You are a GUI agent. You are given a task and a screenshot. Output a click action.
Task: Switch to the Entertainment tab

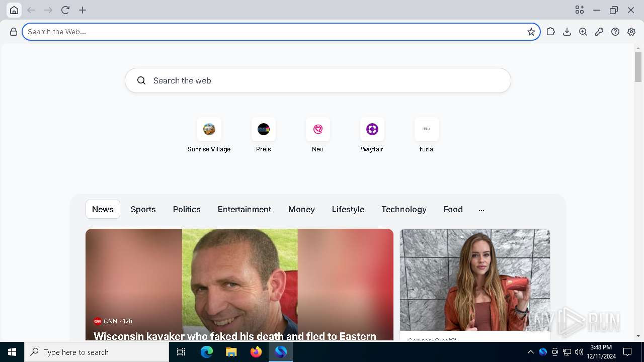coord(245,209)
